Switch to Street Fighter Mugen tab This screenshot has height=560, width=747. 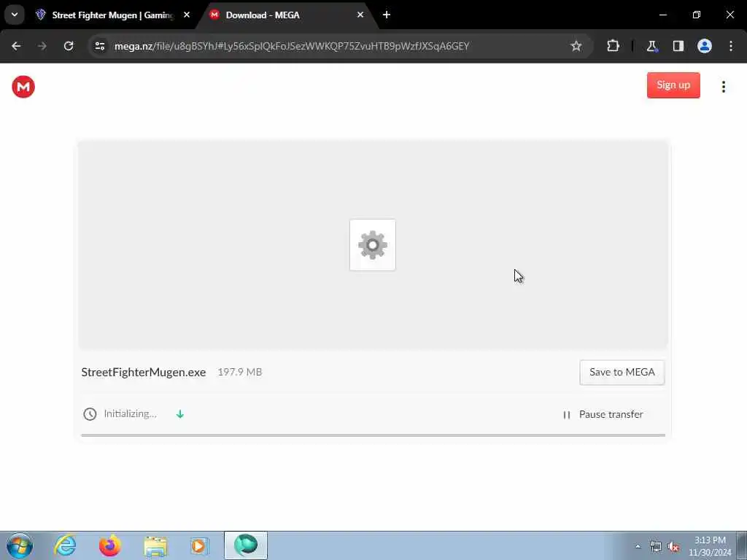click(x=113, y=15)
